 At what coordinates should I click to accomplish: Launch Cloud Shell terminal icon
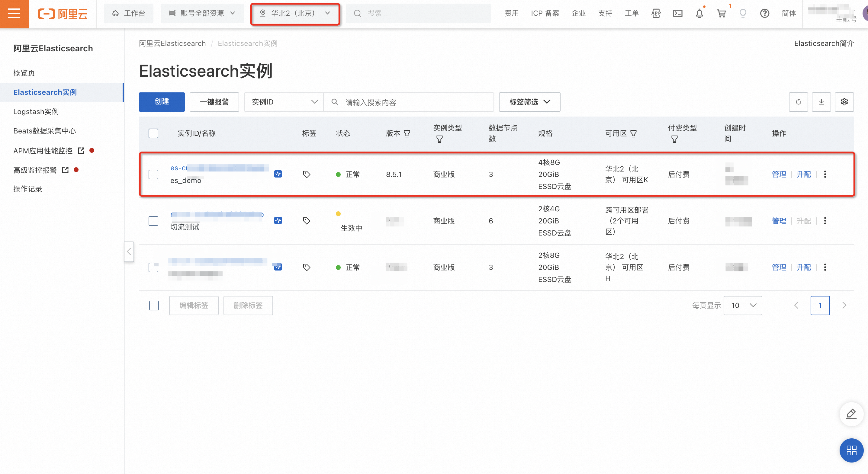678,14
